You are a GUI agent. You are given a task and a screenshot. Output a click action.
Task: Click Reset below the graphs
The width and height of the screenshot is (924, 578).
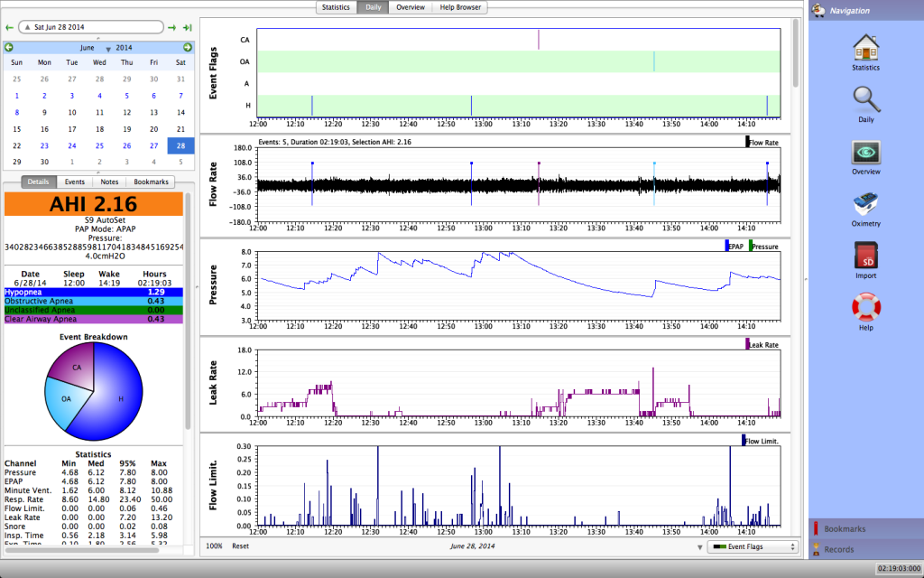(x=240, y=546)
